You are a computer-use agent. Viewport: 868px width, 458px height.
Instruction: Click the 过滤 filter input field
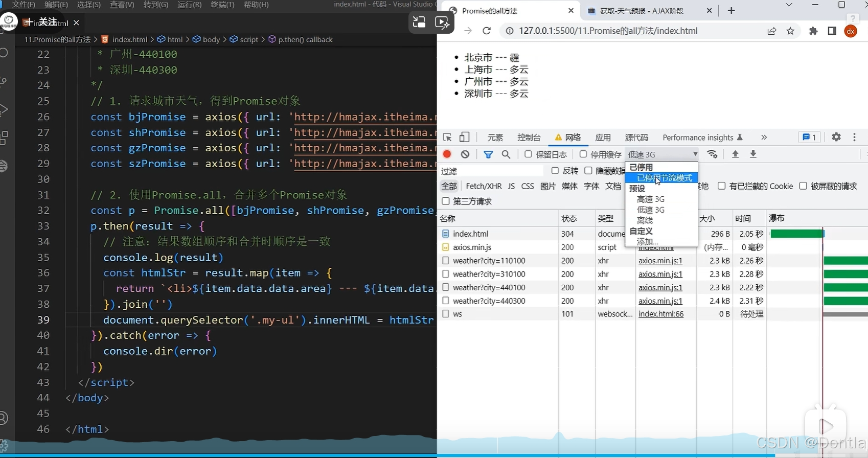[x=492, y=171]
